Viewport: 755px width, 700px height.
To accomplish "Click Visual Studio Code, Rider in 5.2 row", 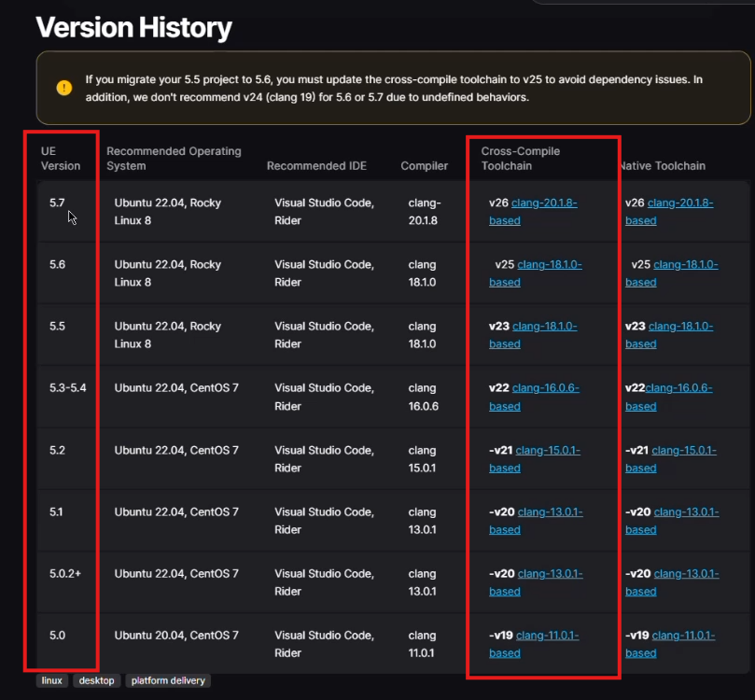I will point(324,459).
